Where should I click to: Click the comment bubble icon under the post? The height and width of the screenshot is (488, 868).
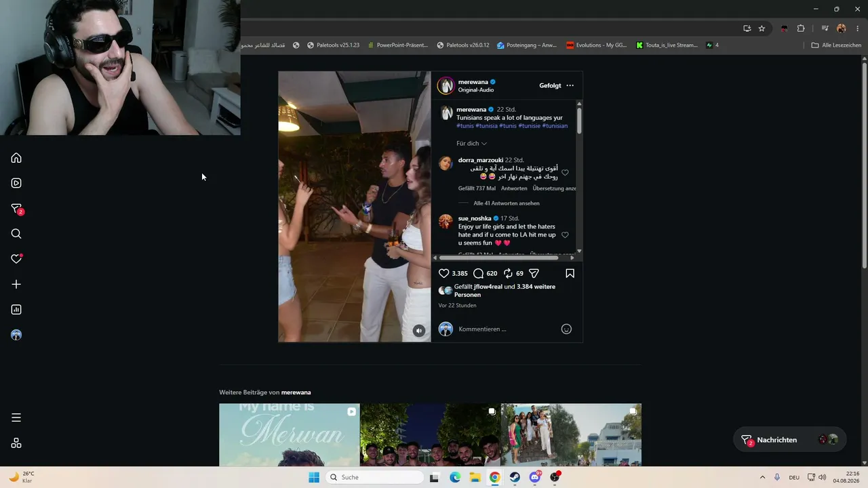(478, 273)
